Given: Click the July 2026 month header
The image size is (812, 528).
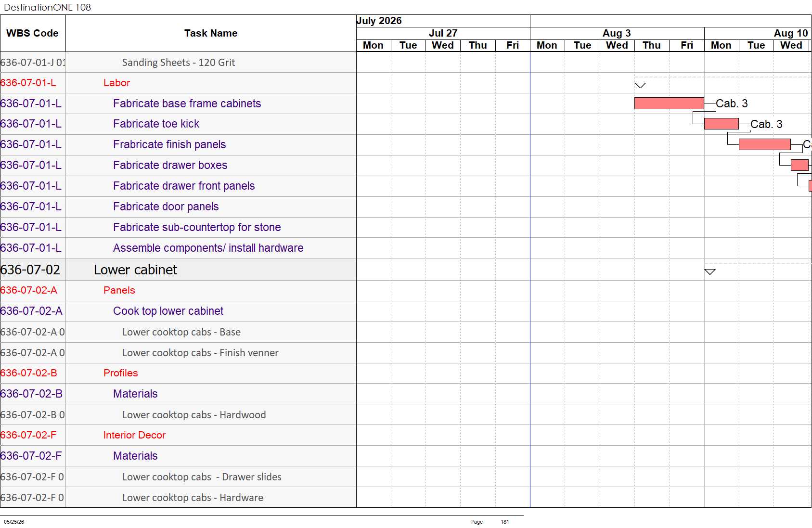Looking at the screenshot, I should pyautogui.click(x=379, y=21).
